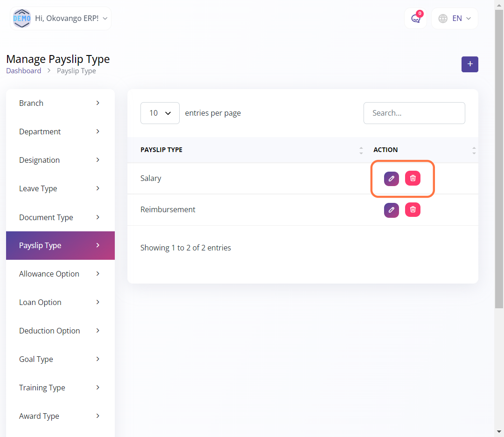Go to Leave Type settings
Image resolution: width=504 pixels, height=437 pixels.
pyautogui.click(x=60, y=188)
